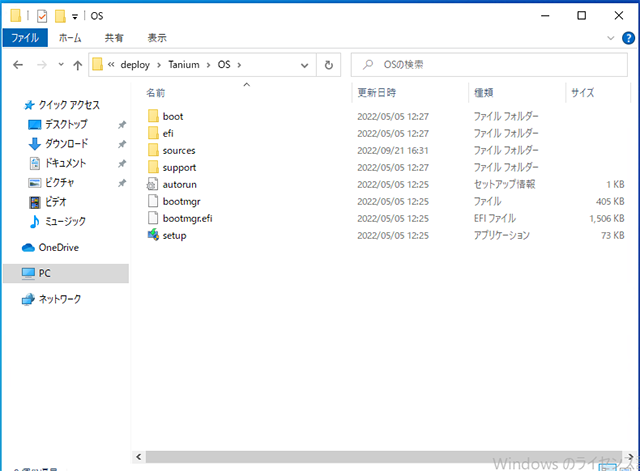This screenshot has width=640, height=471.
Task: Select ダウンロード in quick access
Action: click(66, 143)
